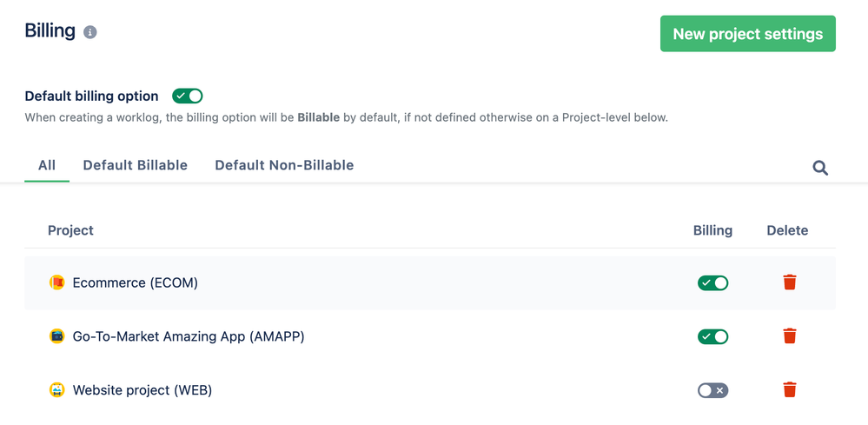
Task: Open the Default Non-Billable tab
Action: coord(284,165)
